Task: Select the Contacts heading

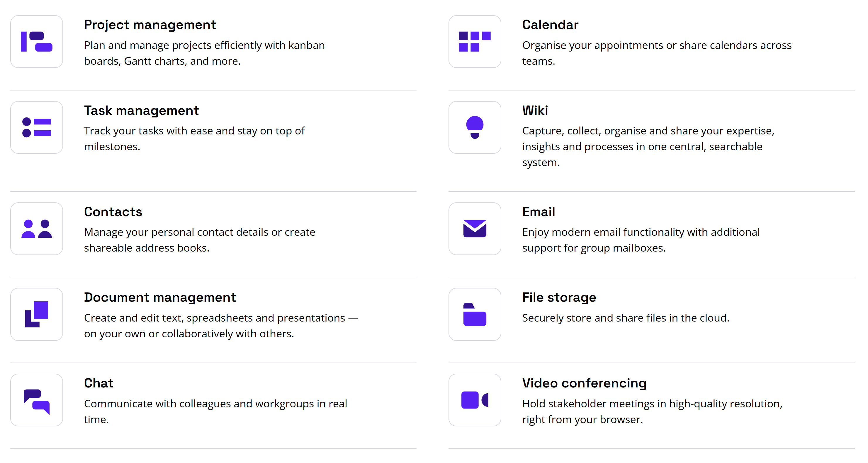Action: pos(113,212)
